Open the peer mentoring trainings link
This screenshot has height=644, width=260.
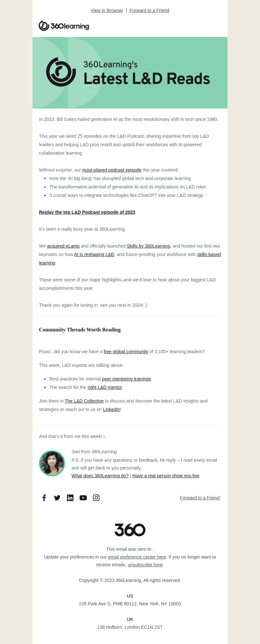pyautogui.click(x=126, y=379)
